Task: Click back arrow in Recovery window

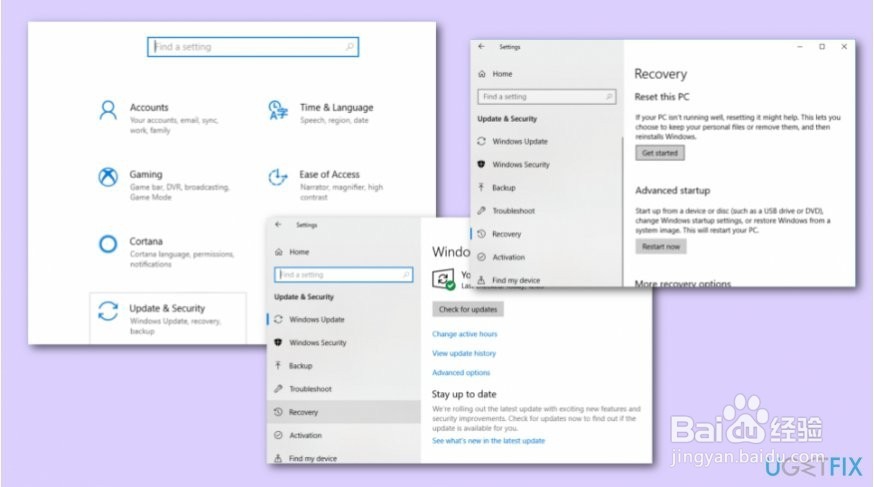Action: [x=482, y=47]
